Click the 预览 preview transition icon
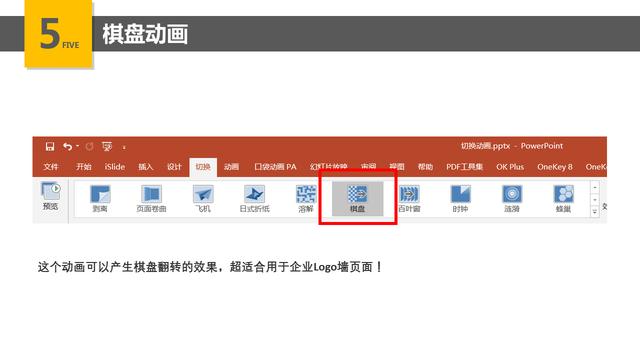The image size is (640, 360). pos(51,197)
